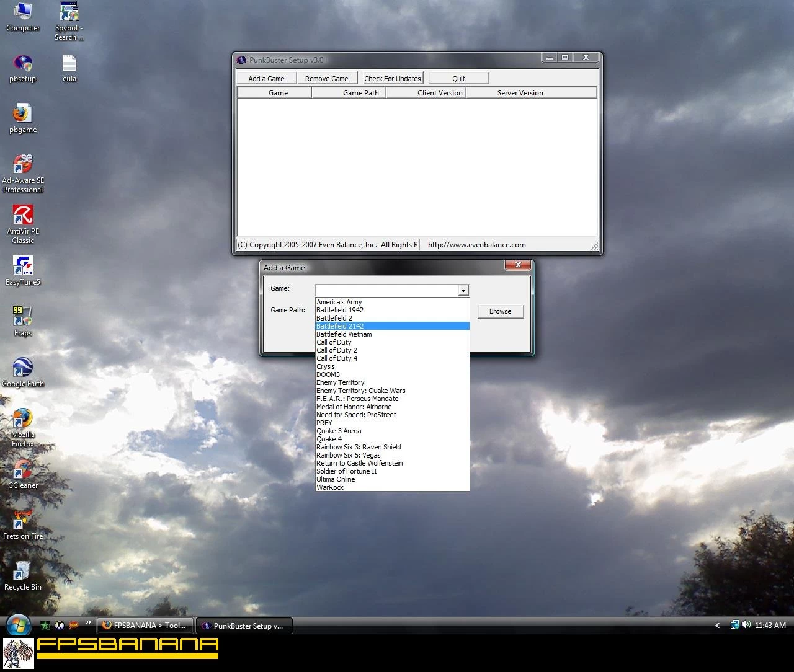Open CCleaner desktop shortcut
Screen dimensions: 794x672
click(23, 474)
